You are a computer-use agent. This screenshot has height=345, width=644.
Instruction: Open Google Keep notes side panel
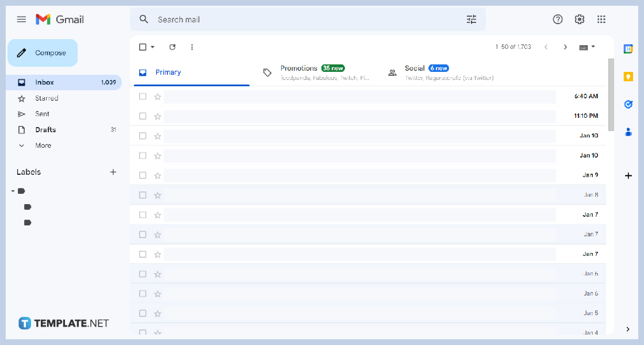point(628,76)
